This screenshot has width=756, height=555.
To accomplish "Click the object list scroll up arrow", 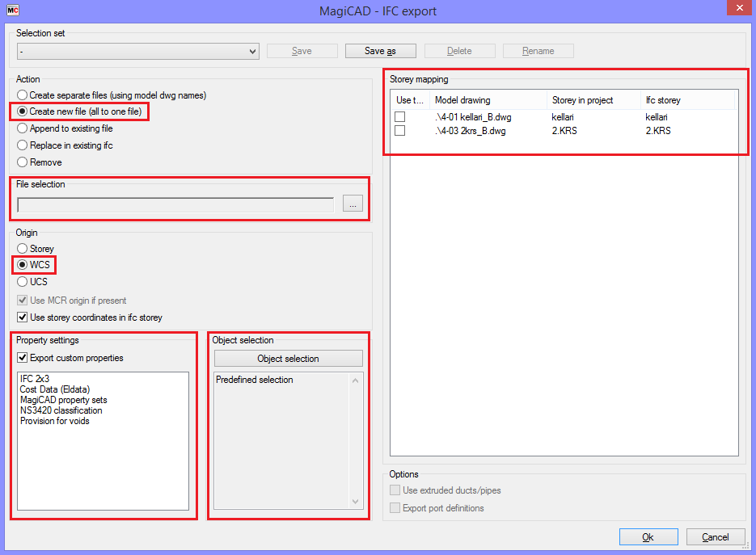I will pyautogui.click(x=355, y=381).
